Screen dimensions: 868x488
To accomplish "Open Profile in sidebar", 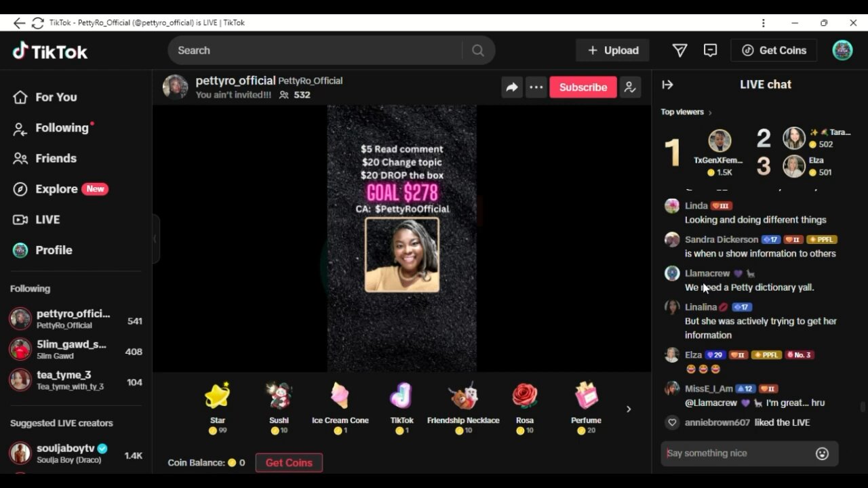I will tap(42, 250).
